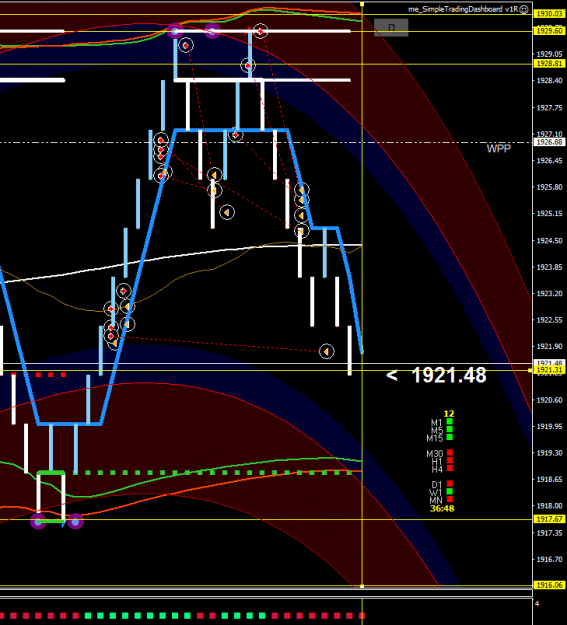567x625 pixels.
Task: Click the second purple circle on the upper white line
Action: coord(212,31)
